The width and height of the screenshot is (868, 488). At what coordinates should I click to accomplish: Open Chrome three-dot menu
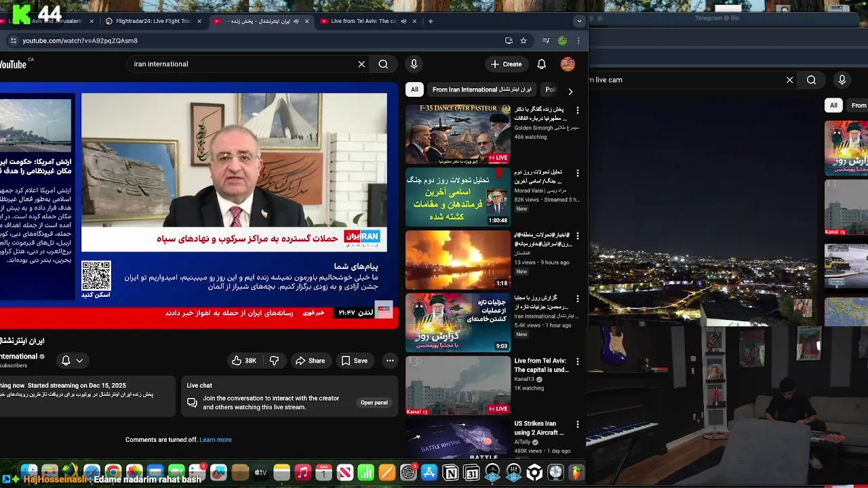point(578,41)
